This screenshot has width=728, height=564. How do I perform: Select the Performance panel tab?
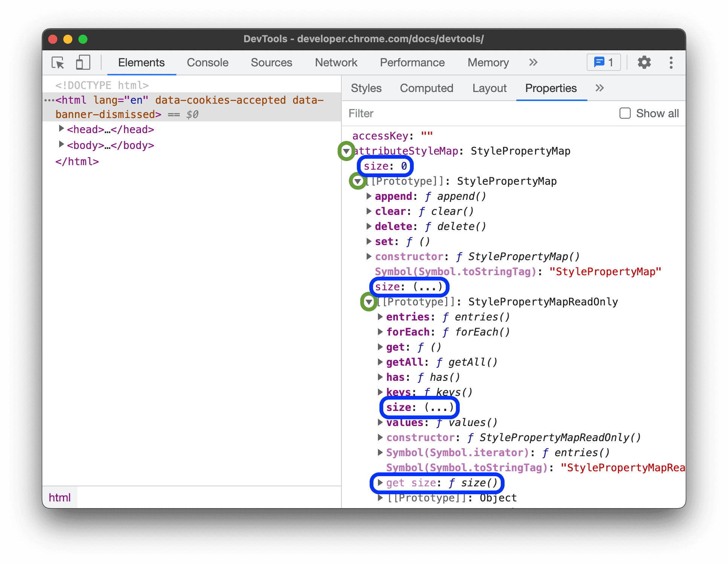412,62
